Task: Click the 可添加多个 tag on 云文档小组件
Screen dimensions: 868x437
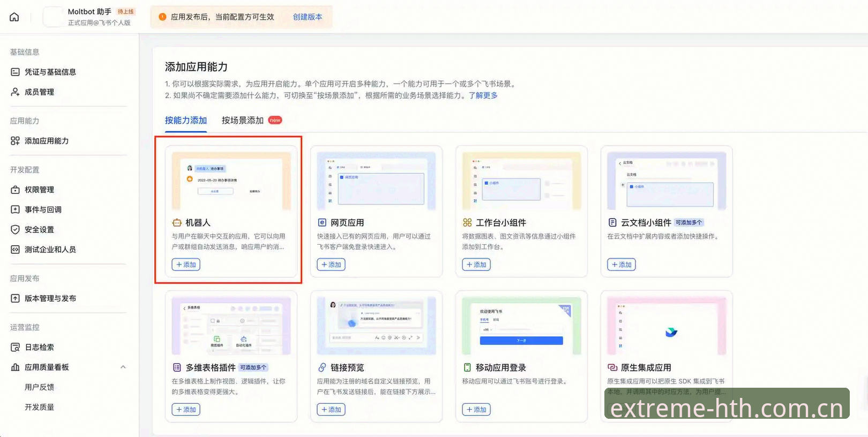Action: [x=689, y=222]
